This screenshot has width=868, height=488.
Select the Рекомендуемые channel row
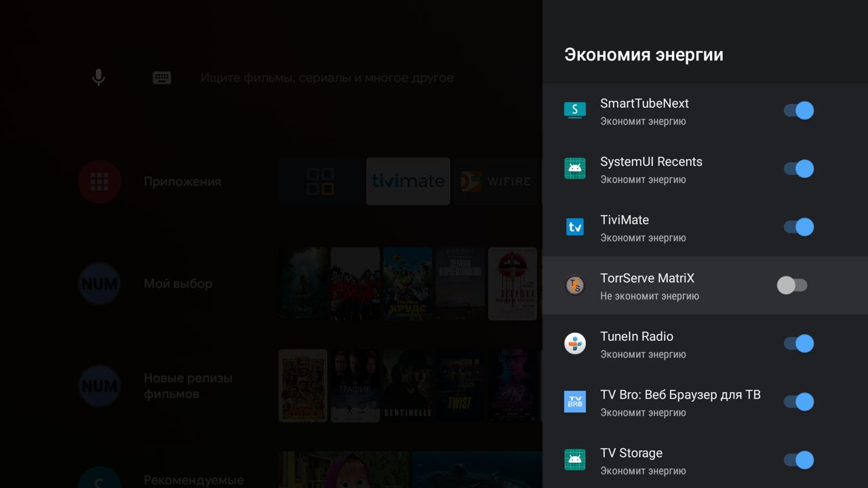click(x=193, y=480)
